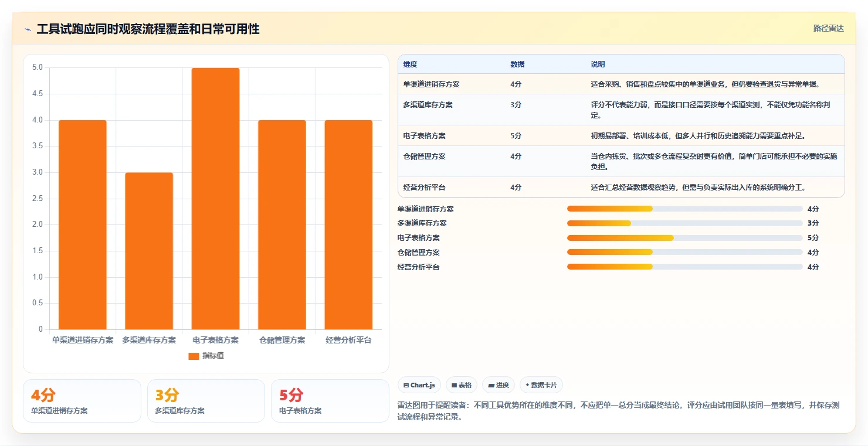
Task: Click the 多渠道库存方案 bar in chart
Action: [149, 251]
